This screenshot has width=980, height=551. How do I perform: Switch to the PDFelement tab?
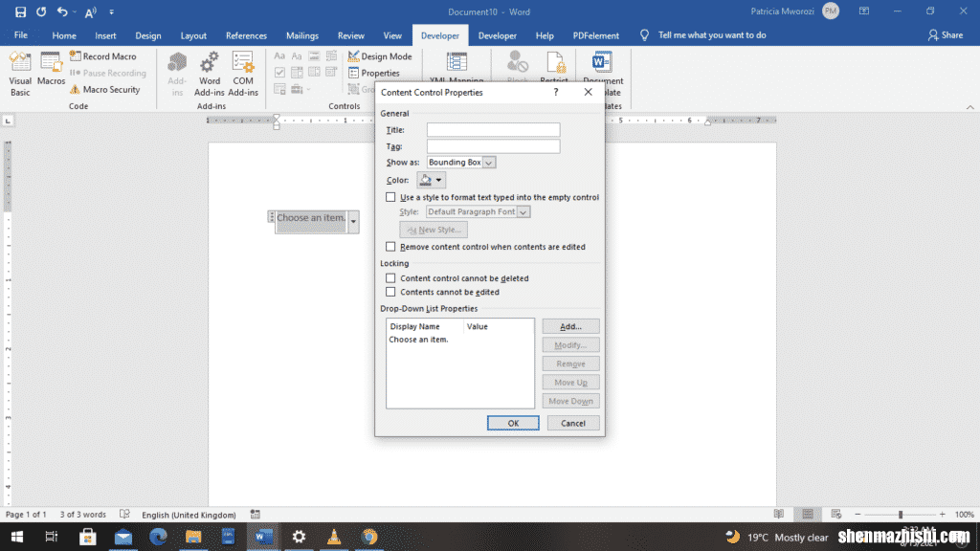click(595, 35)
